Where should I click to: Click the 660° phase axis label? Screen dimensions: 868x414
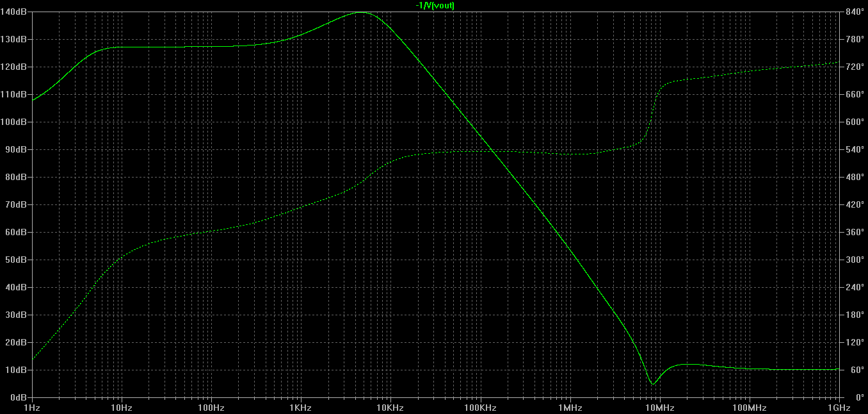[x=855, y=94]
